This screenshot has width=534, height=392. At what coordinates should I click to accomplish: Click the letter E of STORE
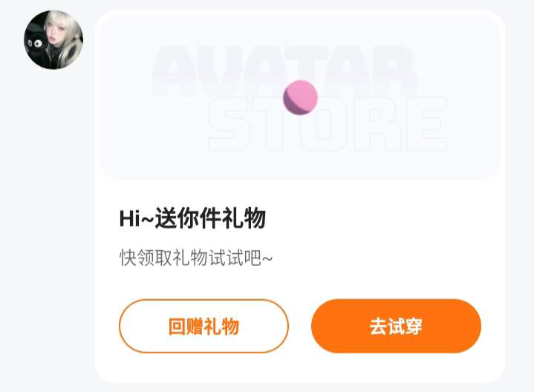point(427,125)
